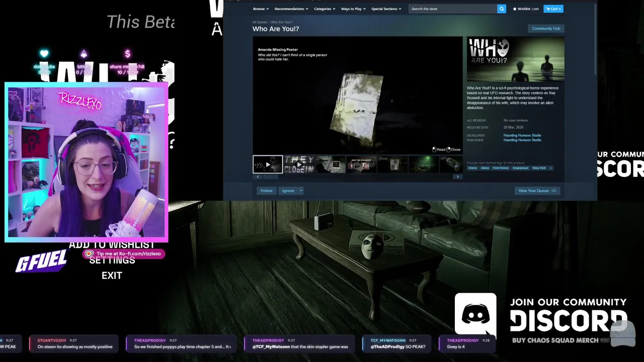
Task: Click the magnifier search button in Steam store
Action: point(502,9)
